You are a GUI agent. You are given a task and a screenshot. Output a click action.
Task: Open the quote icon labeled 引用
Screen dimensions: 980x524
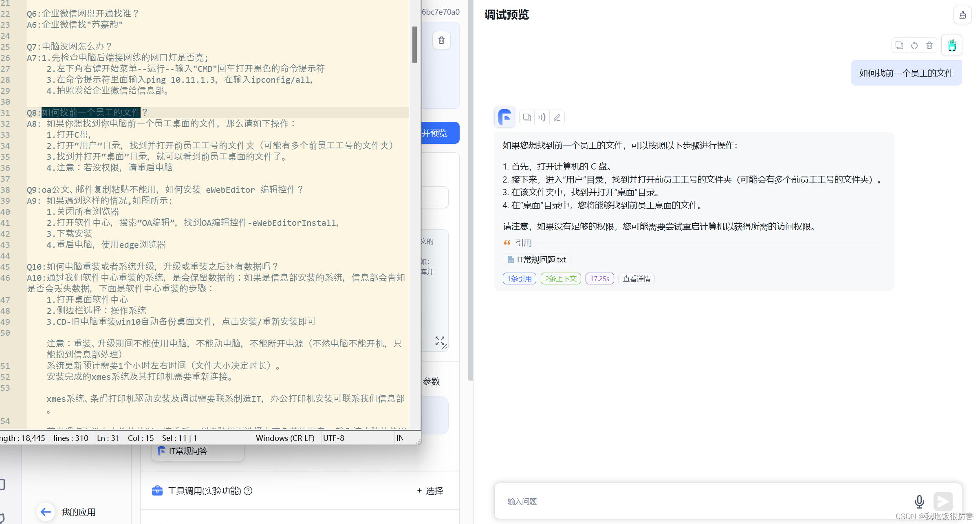pos(507,243)
